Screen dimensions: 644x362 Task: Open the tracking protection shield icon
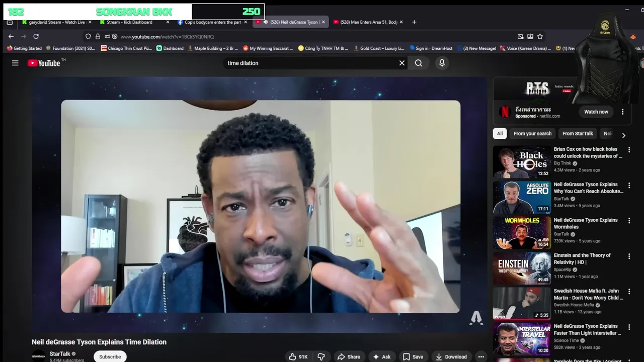point(88,36)
